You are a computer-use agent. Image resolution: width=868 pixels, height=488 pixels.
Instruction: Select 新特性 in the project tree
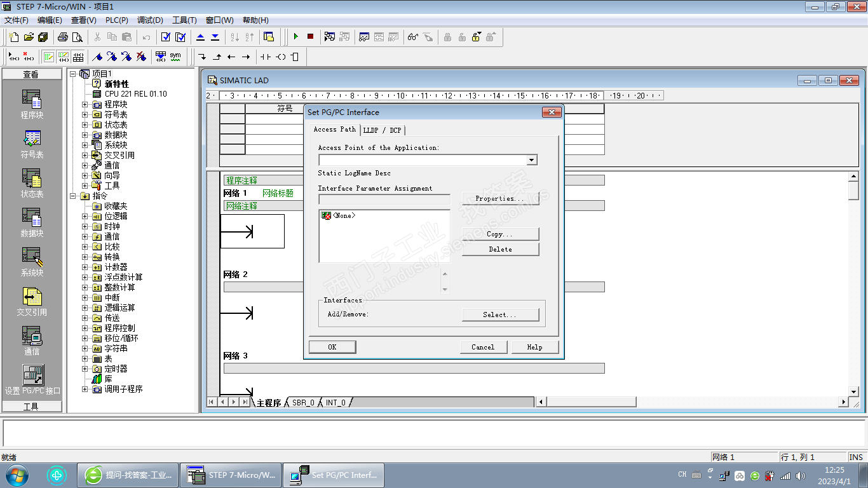(x=117, y=84)
